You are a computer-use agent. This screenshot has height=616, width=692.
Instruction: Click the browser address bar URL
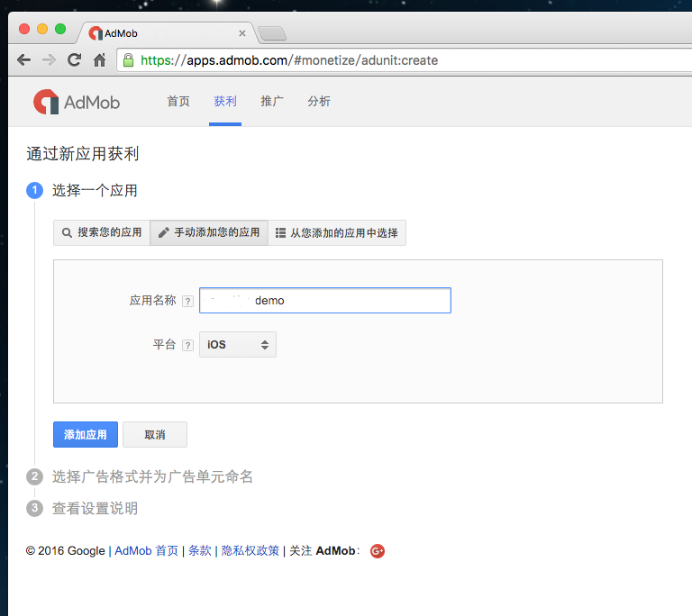(289, 60)
